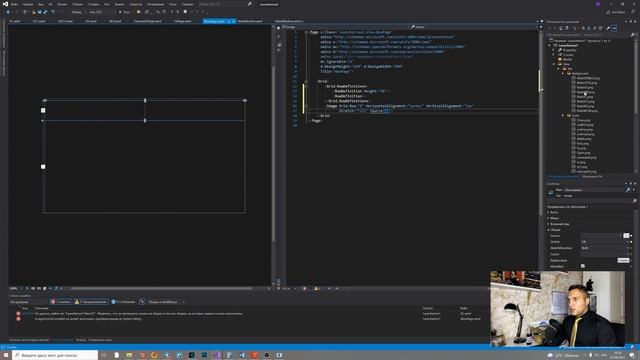This screenshot has width=640, height=360.
Task: Switch to the MainWindow.xaml document tab
Action: [x=250, y=21]
